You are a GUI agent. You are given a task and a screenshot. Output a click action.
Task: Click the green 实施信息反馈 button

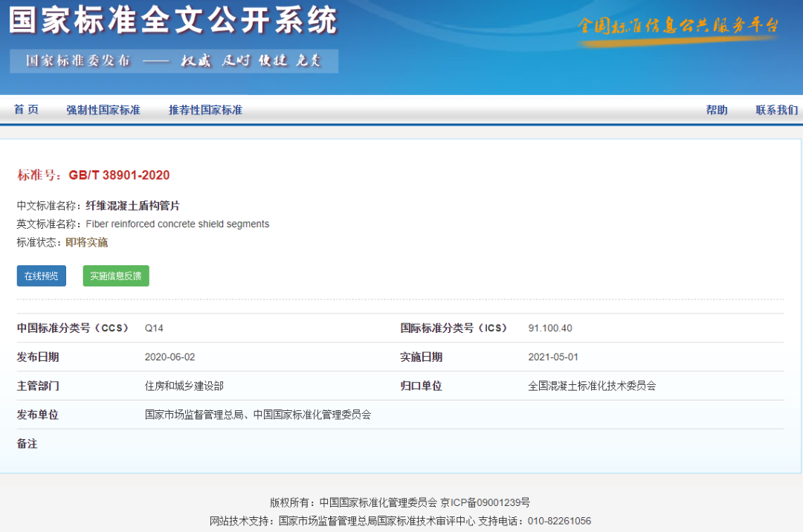coord(116,276)
